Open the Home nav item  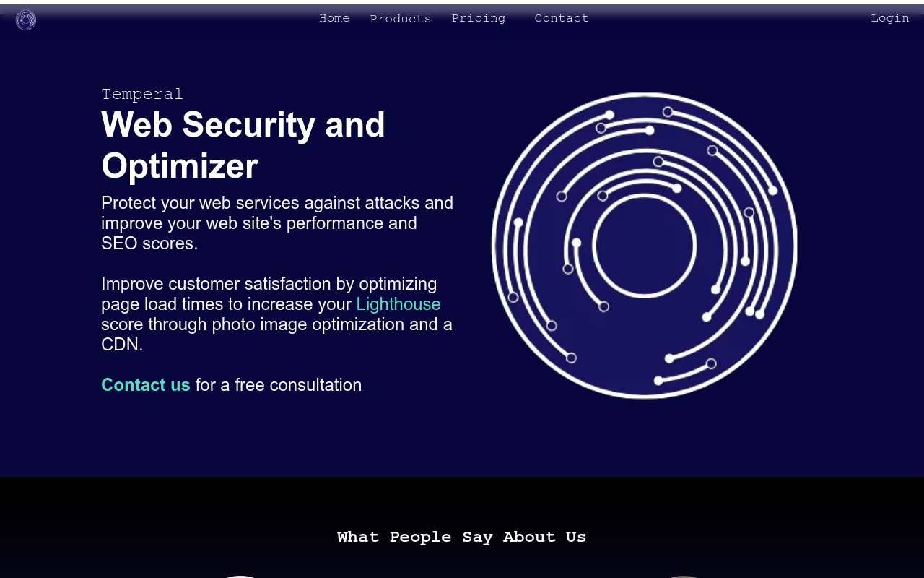334,18
